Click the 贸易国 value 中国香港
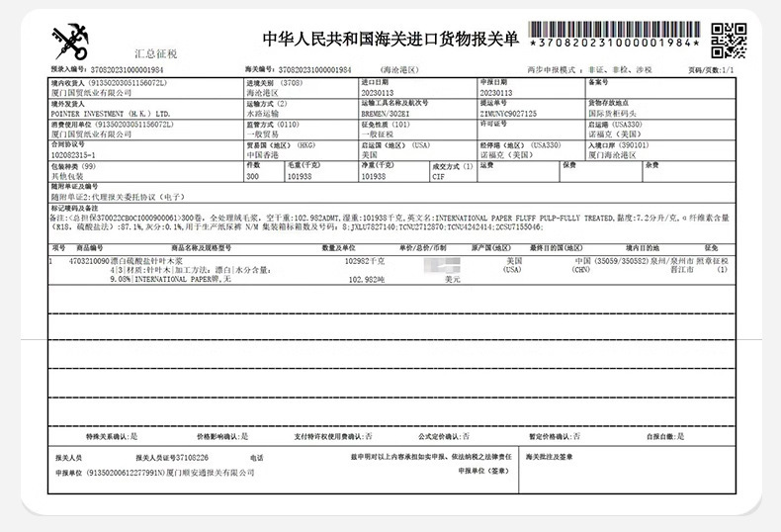The width and height of the screenshot is (781, 532). (x=263, y=155)
